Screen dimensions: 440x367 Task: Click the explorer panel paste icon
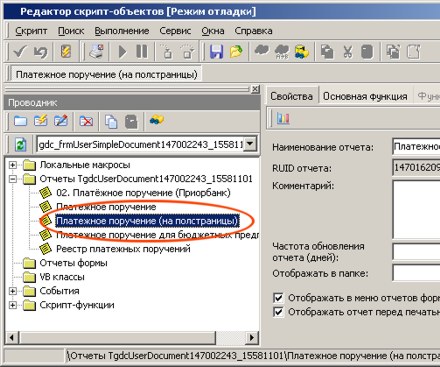pos(131,122)
